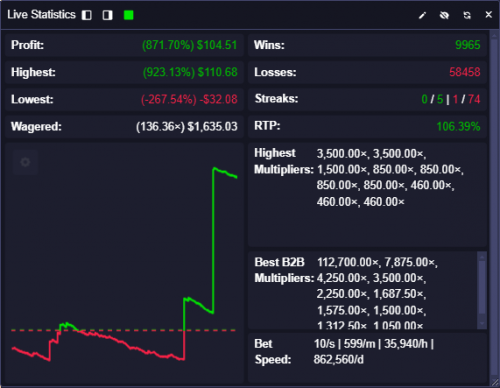Click the 2,250.00× B2B multiplier

(x=343, y=294)
